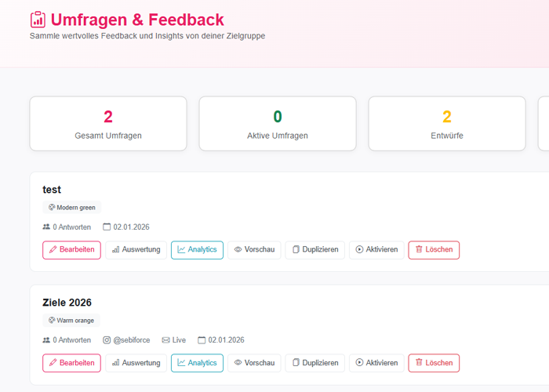This screenshot has width=549, height=392.
Task: Open Analytics for the test survey
Action: click(x=197, y=250)
